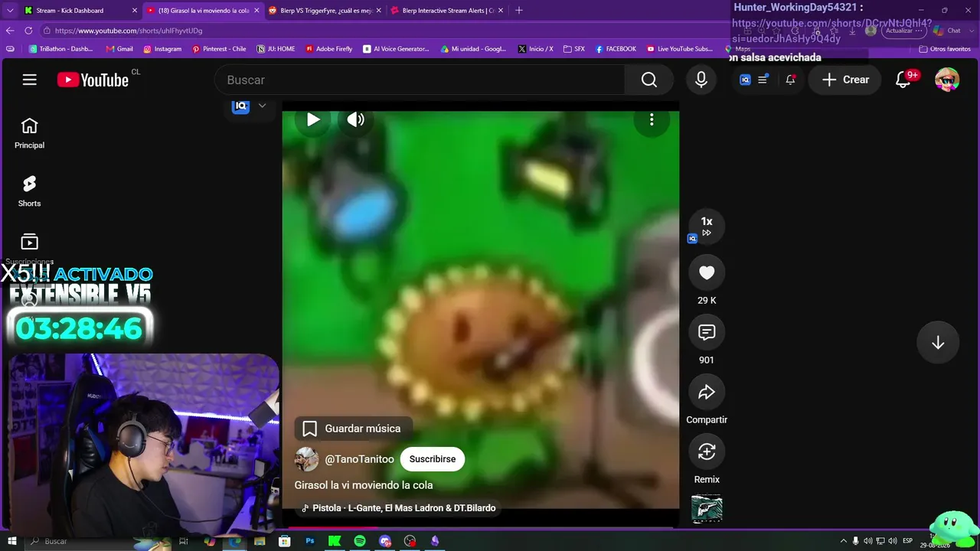The width and height of the screenshot is (980, 551).
Task: Open the three-dot more options on the short
Action: click(x=652, y=119)
